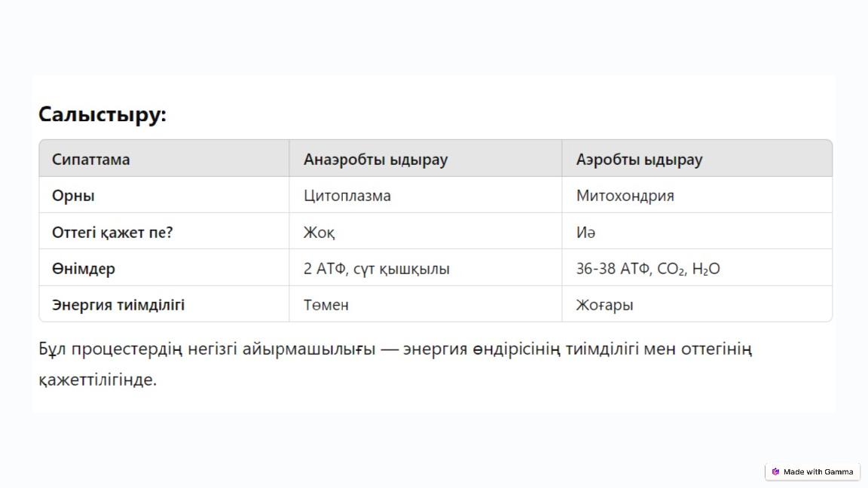Select the "Оттегі қажет пе?" row label
868x488 pixels.
pos(112,233)
